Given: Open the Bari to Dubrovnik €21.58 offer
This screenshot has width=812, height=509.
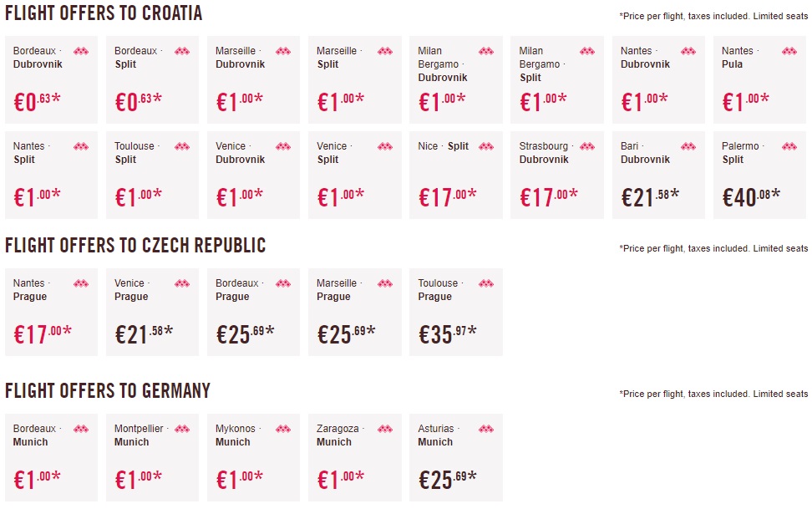Looking at the screenshot, I should [x=658, y=175].
